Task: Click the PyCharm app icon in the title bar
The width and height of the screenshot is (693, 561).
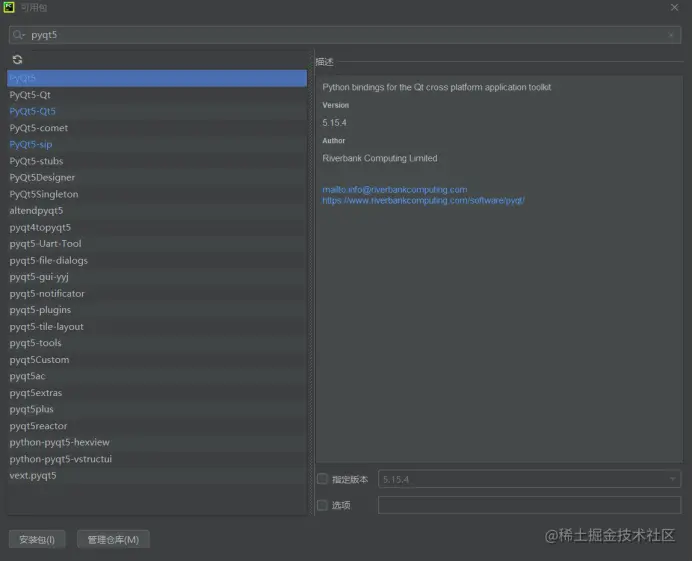Action: 9,7
